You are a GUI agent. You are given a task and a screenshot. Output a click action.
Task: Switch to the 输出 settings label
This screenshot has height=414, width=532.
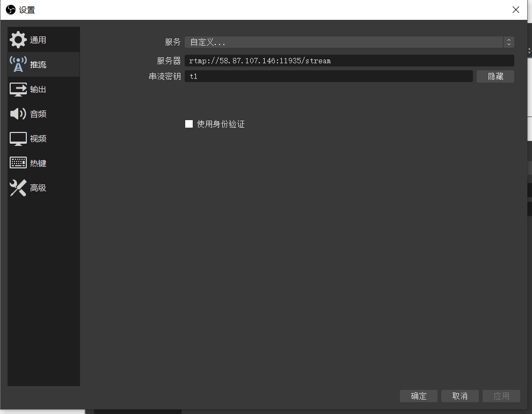[38, 90]
